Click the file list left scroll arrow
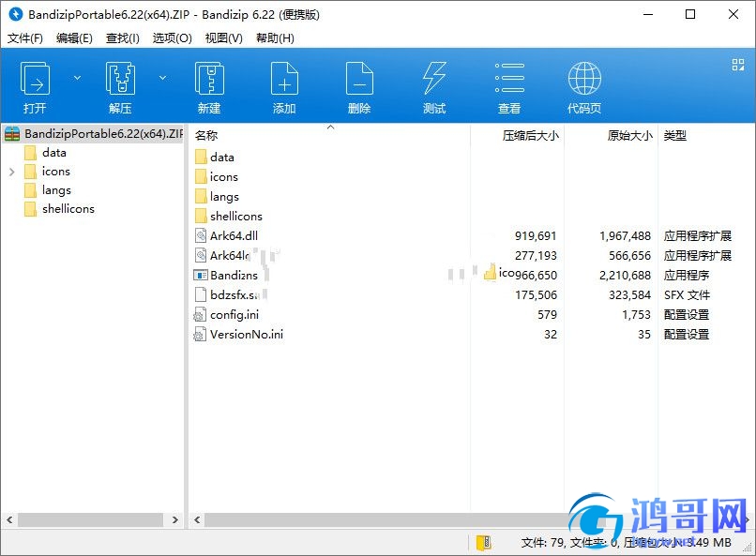The height and width of the screenshot is (556, 756). click(197, 519)
